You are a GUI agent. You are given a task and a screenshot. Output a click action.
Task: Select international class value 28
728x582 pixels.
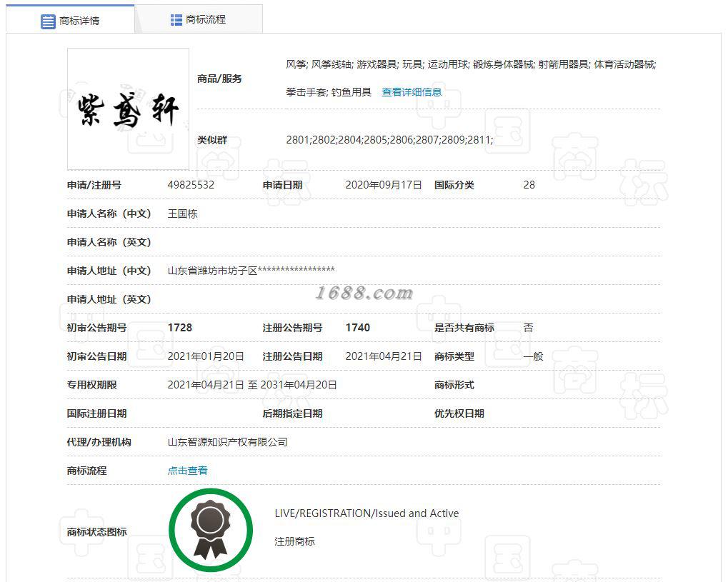pyautogui.click(x=529, y=185)
